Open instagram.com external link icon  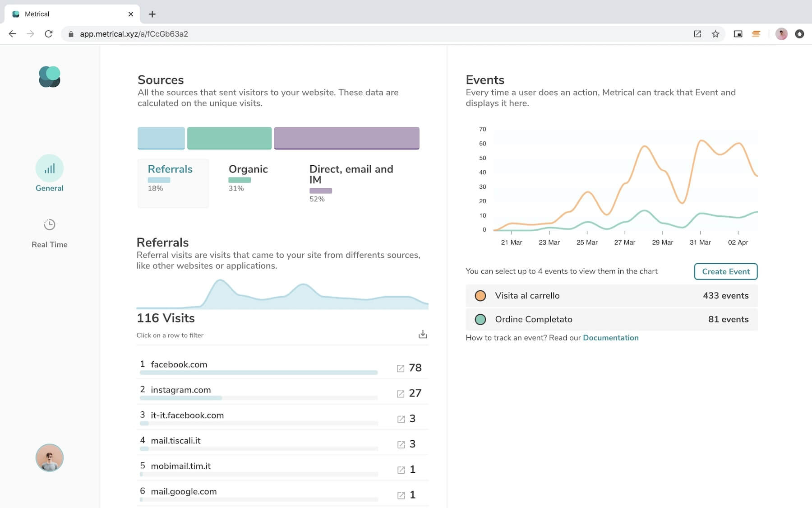pos(401,394)
